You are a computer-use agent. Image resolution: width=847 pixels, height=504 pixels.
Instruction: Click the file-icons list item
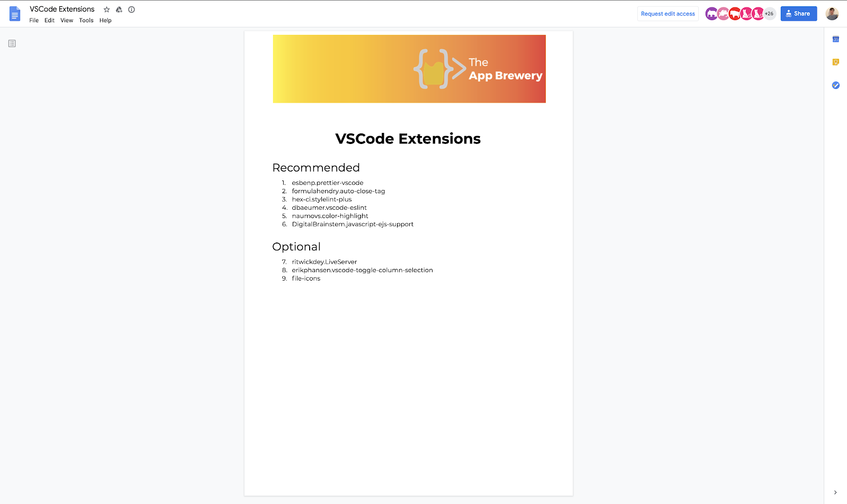click(x=306, y=278)
